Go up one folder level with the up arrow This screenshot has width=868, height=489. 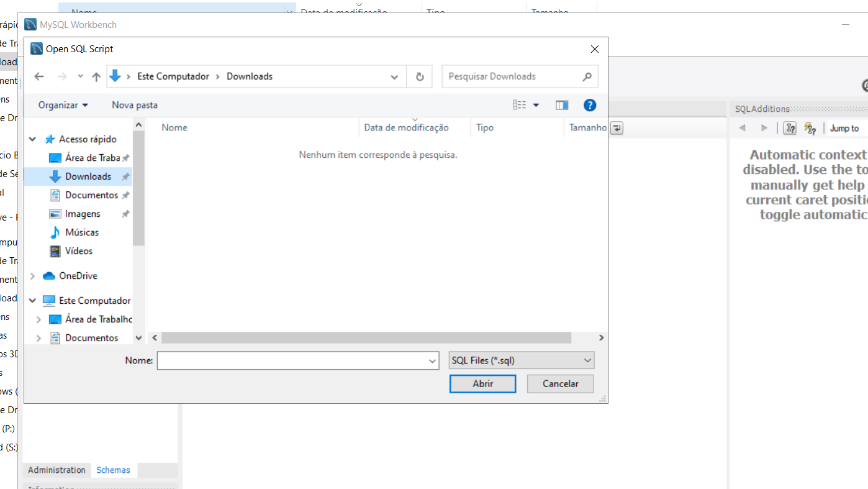96,76
